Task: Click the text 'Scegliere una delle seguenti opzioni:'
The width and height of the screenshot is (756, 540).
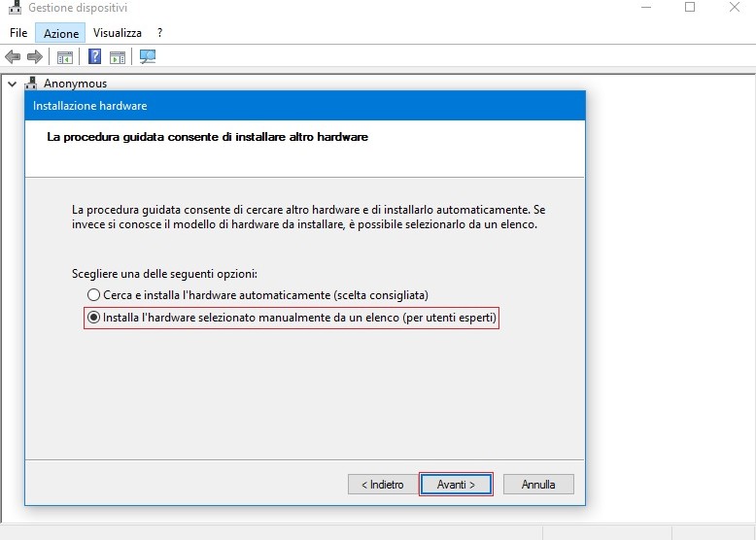Action: click(164, 274)
